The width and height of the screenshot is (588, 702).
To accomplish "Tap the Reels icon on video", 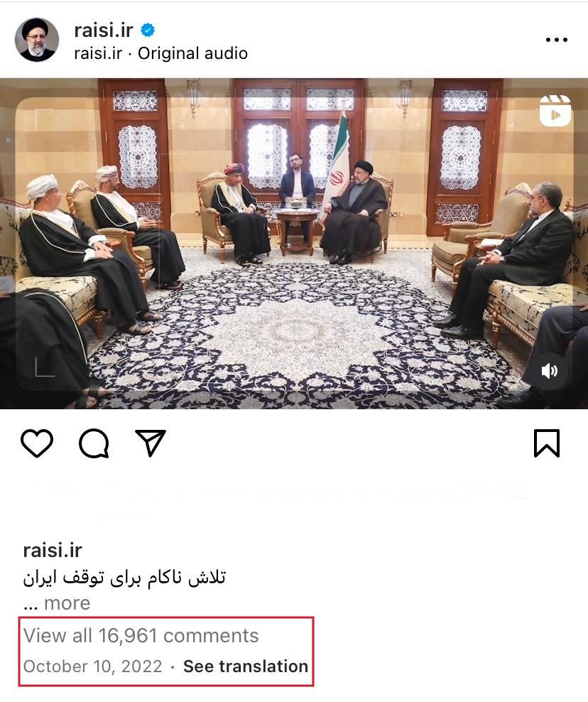I will click(x=555, y=111).
